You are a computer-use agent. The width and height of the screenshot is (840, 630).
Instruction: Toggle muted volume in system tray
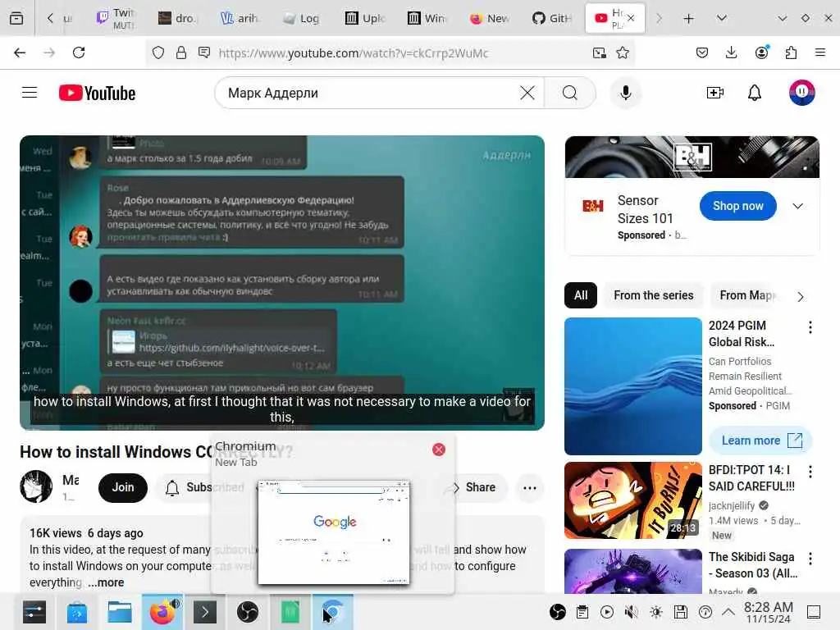coord(631,612)
